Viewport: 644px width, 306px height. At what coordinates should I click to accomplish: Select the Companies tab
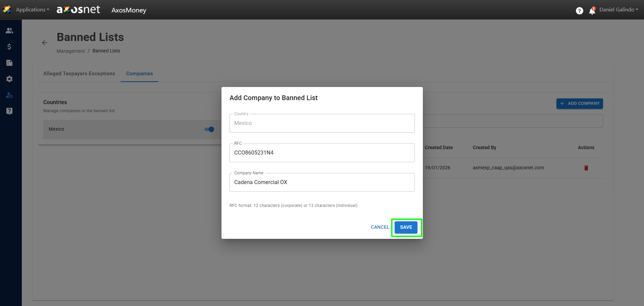coord(139,74)
